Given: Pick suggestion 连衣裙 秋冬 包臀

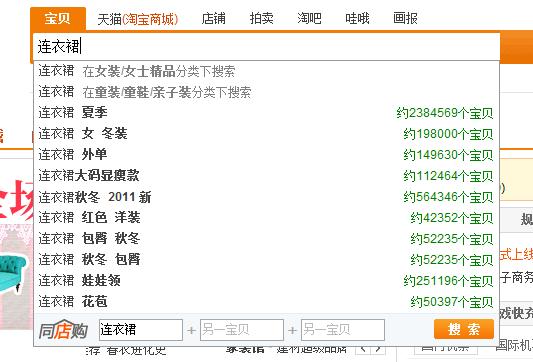Looking at the screenshot, I should (x=266, y=260).
